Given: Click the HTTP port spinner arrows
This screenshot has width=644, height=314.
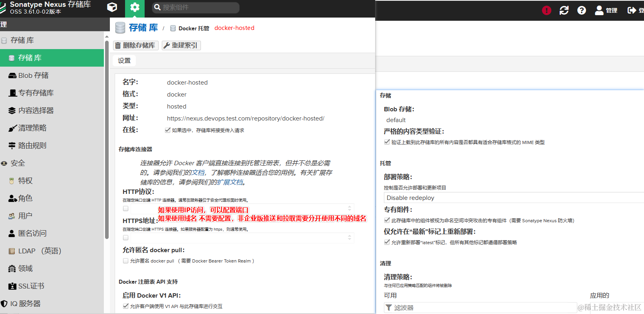Looking at the screenshot, I should [350, 208].
